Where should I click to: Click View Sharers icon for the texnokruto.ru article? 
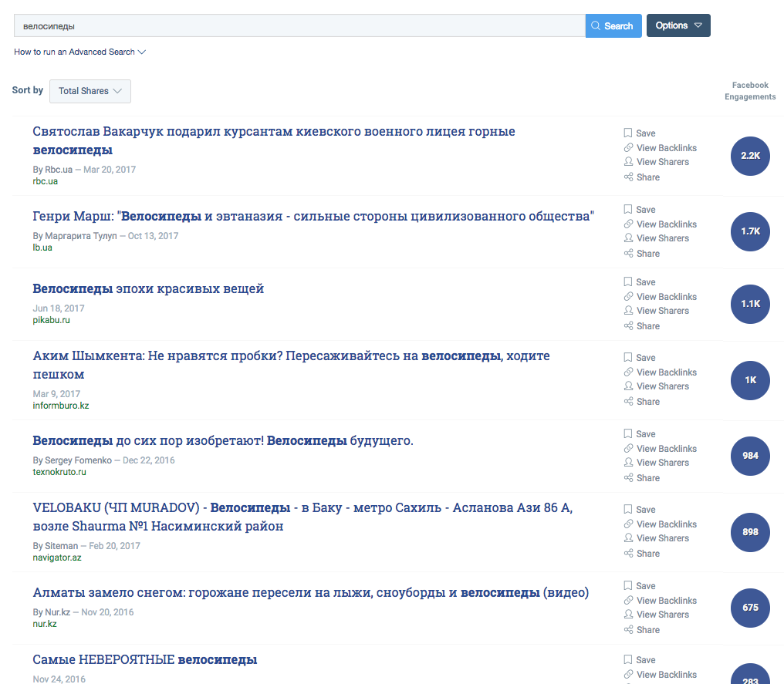[x=628, y=462]
